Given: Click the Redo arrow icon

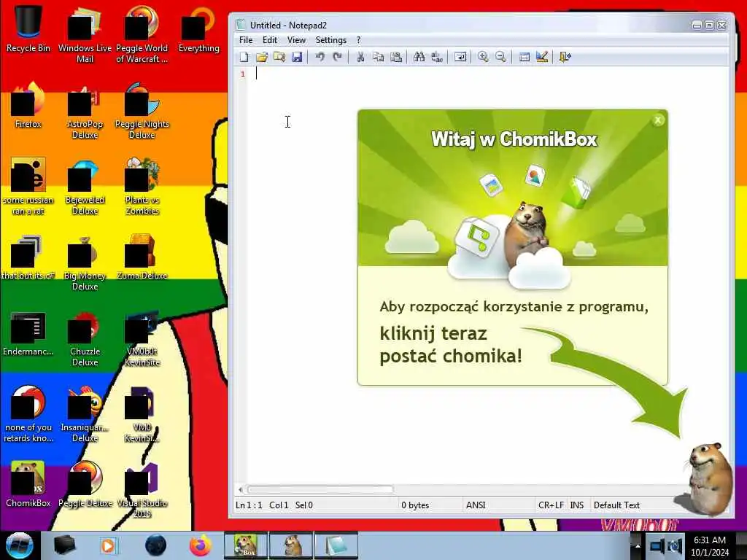Looking at the screenshot, I should (x=337, y=57).
